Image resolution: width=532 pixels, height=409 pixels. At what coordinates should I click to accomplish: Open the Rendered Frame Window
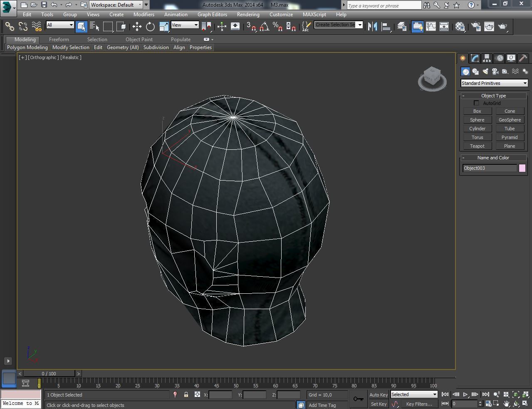[489, 27]
